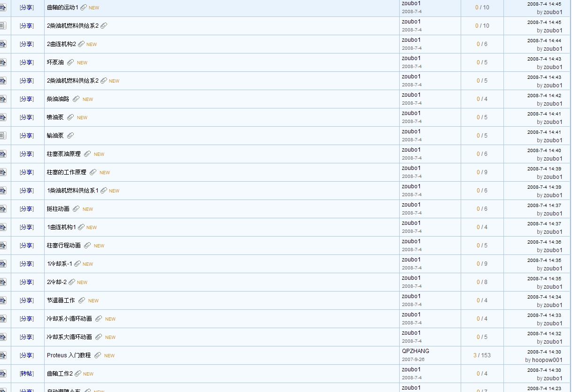Open the 曲轴工作2 topic
Image resolution: width=572 pixels, height=392 pixels.
(60, 374)
